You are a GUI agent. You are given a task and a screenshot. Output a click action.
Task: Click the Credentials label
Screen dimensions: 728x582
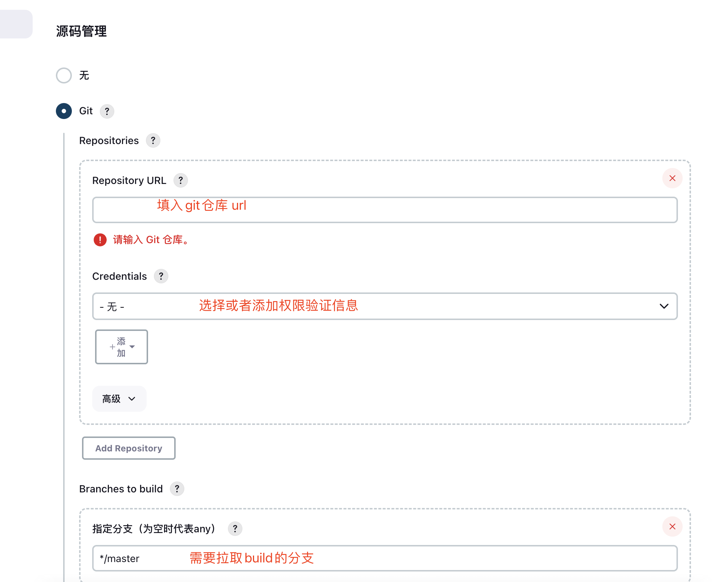pos(119,276)
